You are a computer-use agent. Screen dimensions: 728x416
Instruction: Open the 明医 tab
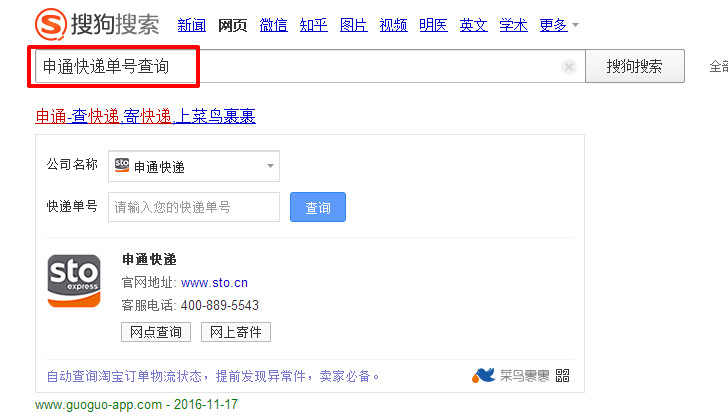tap(434, 25)
